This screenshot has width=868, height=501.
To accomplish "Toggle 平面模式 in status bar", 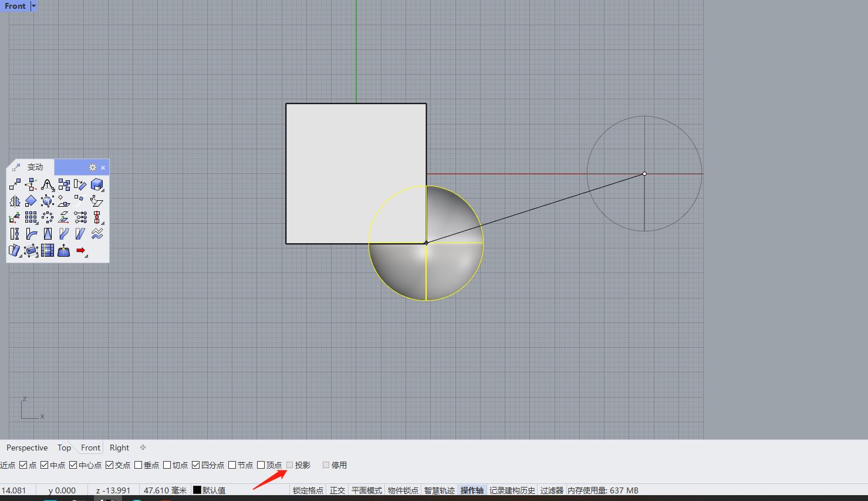I will pos(367,490).
